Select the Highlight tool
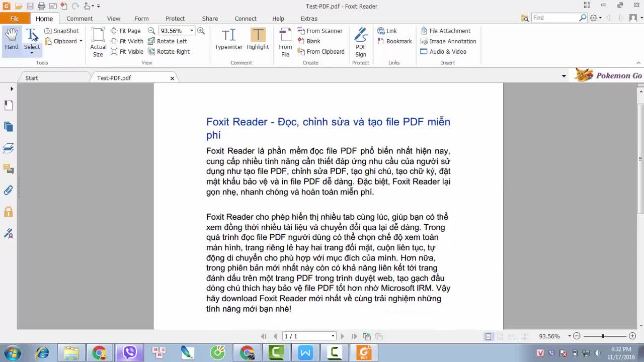This screenshot has width=644, height=362. point(258,39)
